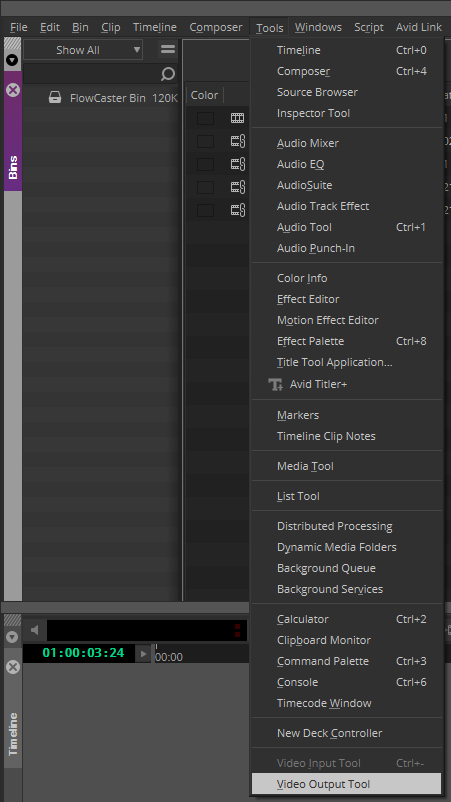The image size is (451, 802).
Task: Close the Timeline panel
Action: (x=13, y=667)
